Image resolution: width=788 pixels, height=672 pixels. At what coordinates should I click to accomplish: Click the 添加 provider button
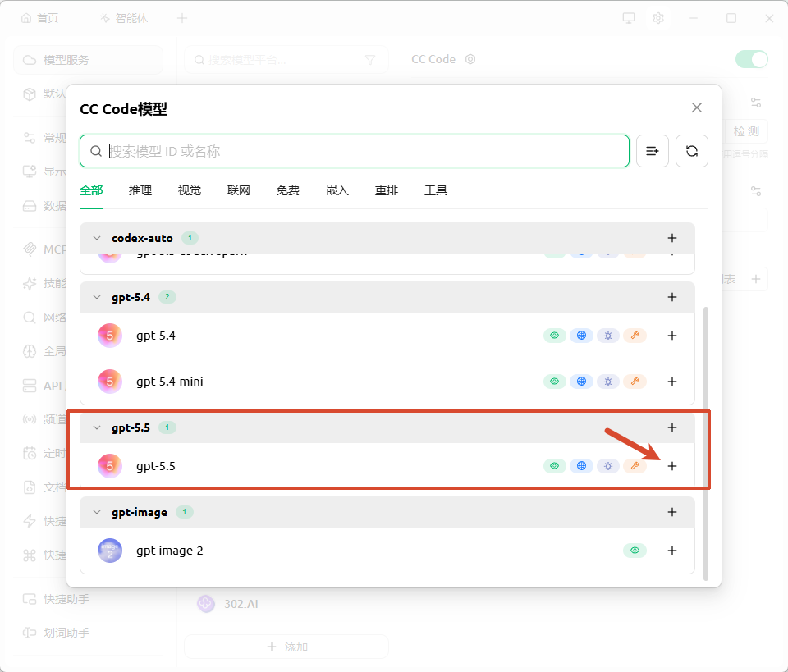click(x=286, y=647)
